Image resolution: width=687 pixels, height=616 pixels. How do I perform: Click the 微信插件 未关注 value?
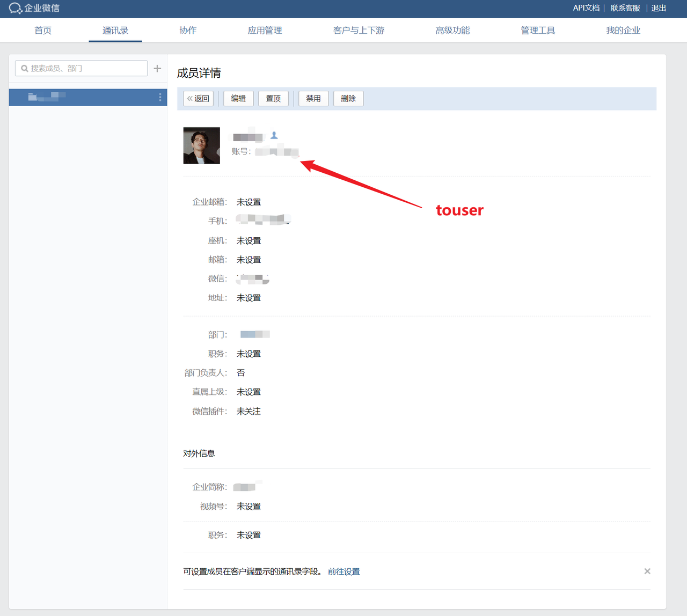click(249, 412)
